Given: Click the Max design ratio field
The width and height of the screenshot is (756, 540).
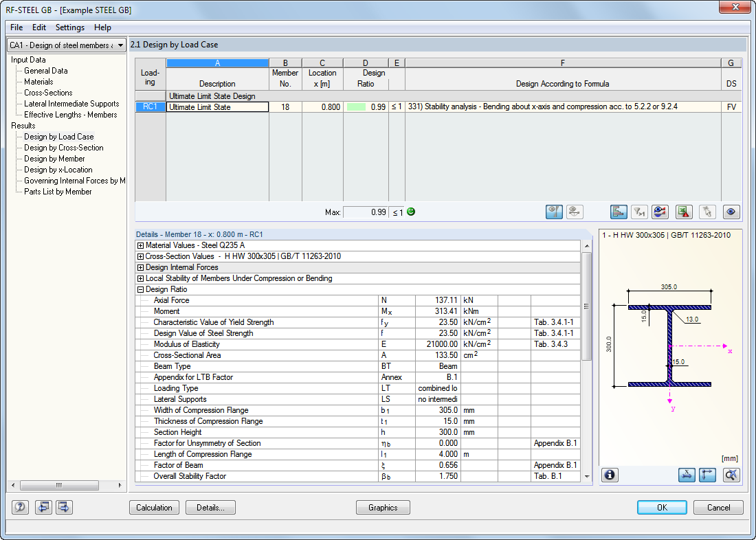Looking at the screenshot, I should click(366, 212).
